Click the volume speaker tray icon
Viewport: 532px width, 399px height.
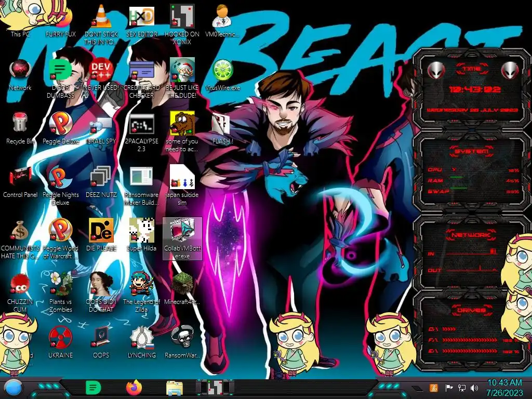(x=474, y=388)
